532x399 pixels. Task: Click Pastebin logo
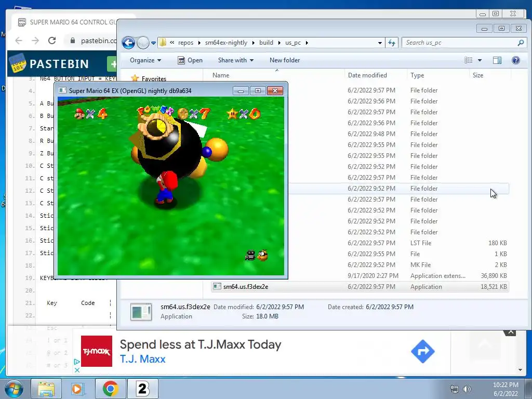(x=50, y=63)
